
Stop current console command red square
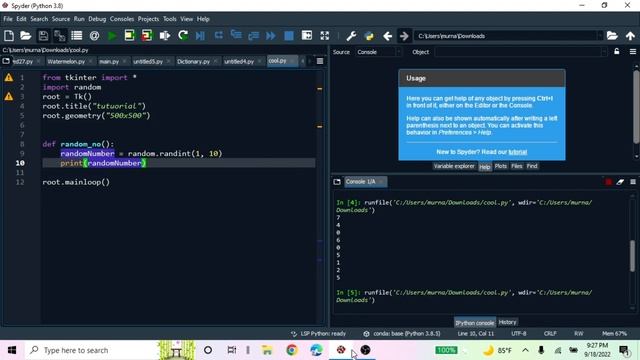608,182
